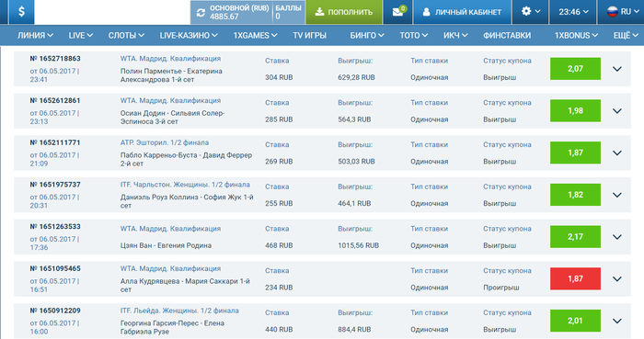644x339 pixels.
Task: Open the 23:46 time dropdown
Action: pyautogui.click(x=573, y=12)
